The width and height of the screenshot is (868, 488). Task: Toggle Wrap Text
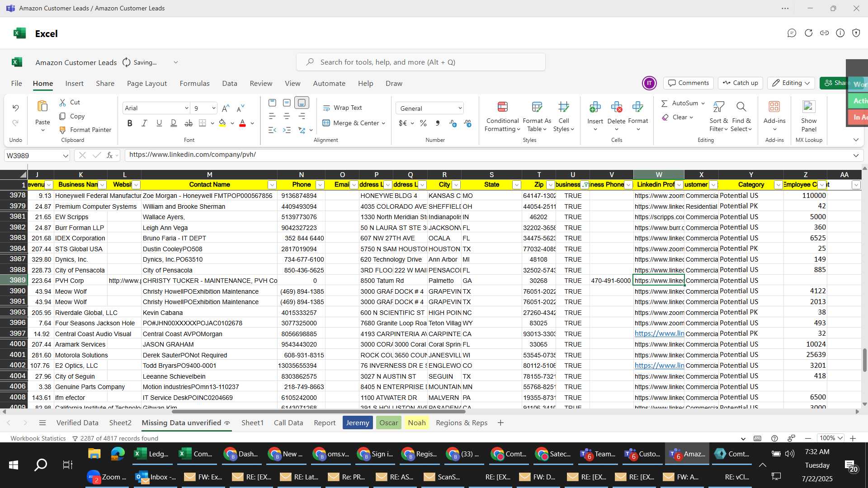[342, 108]
